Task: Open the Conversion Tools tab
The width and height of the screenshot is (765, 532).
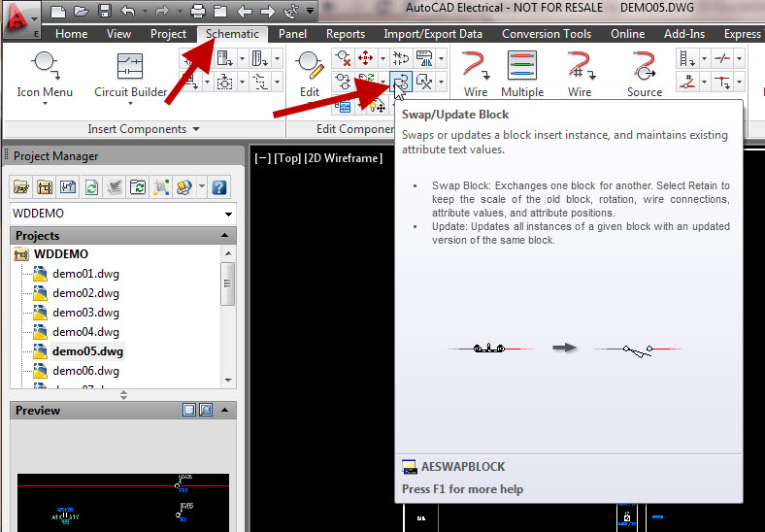Action: click(547, 34)
